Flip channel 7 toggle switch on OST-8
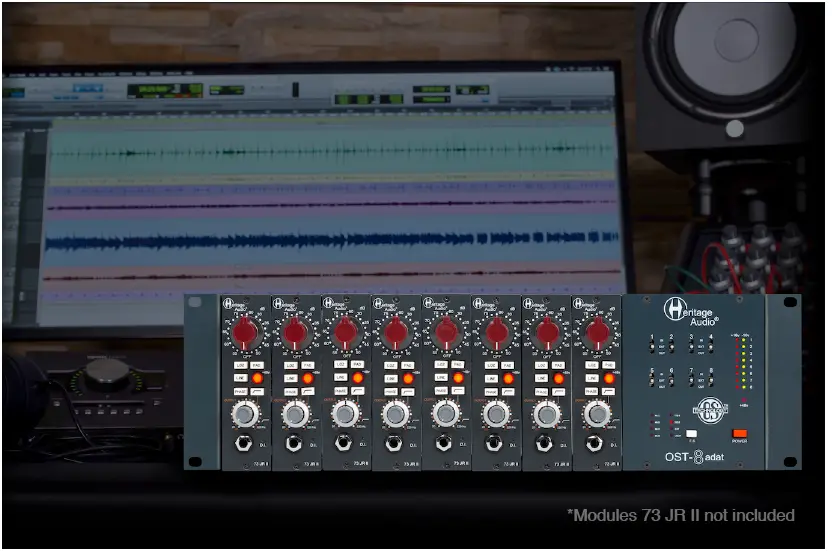The height and width of the screenshot is (551, 832). tap(691, 381)
